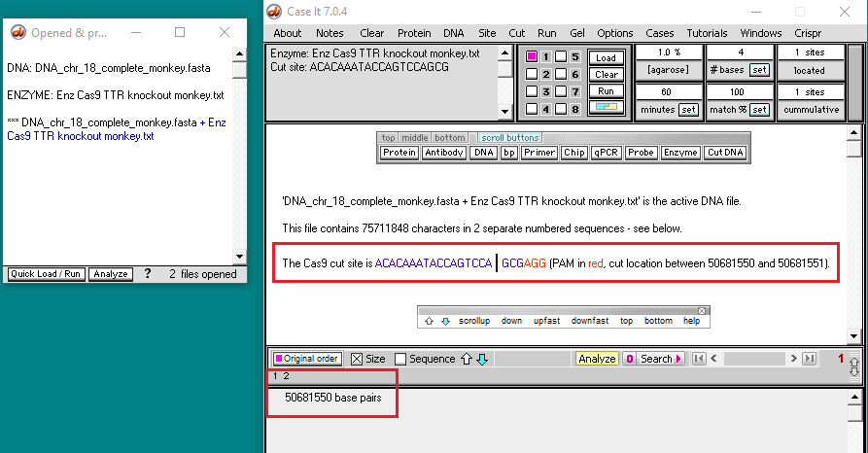Screen dimensions: 868x453
Task: Jump to first result with start arrow
Action: (698, 359)
